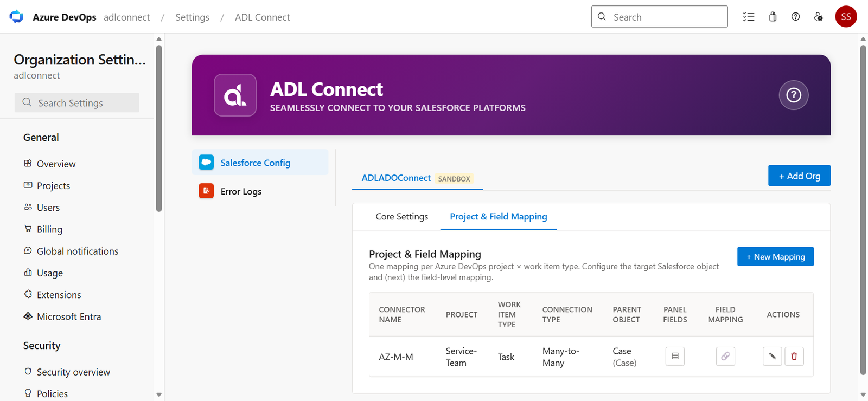Open panel fields for AZ-M-M row
868x401 pixels.
(x=675, y=356)
